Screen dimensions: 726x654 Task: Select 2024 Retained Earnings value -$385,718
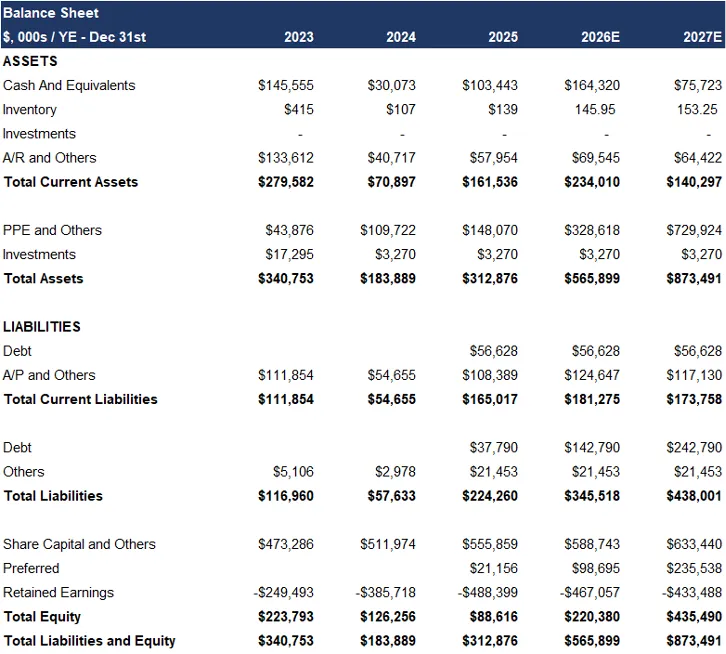point(388,592)
